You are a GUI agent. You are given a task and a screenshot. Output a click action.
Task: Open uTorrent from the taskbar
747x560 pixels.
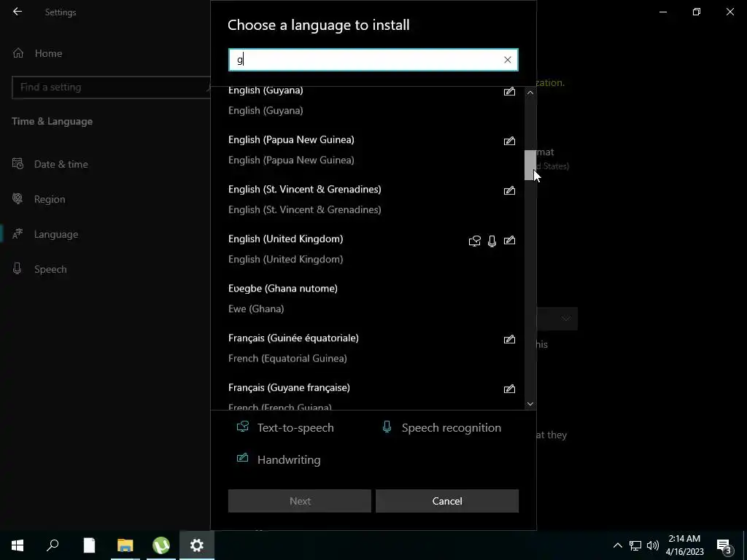coord(161,545)
